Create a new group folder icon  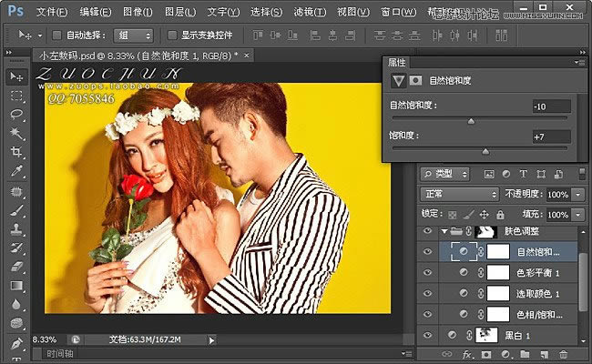[525, 354]
